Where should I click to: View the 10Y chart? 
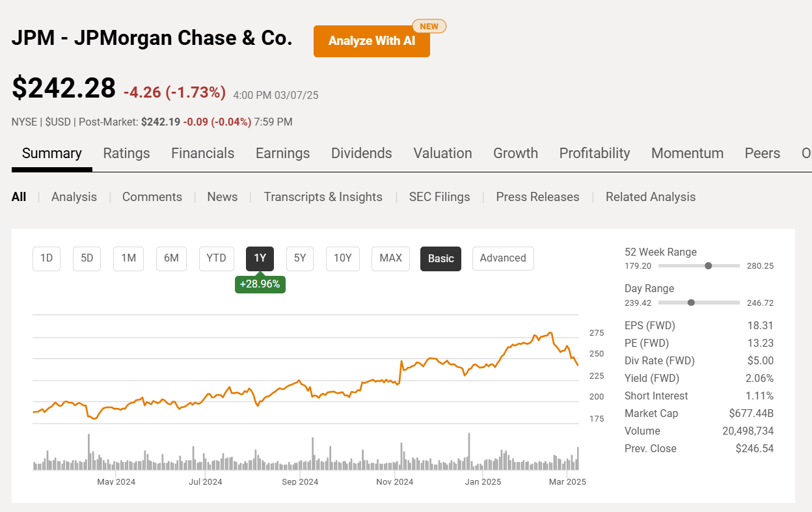pos(342,258)
